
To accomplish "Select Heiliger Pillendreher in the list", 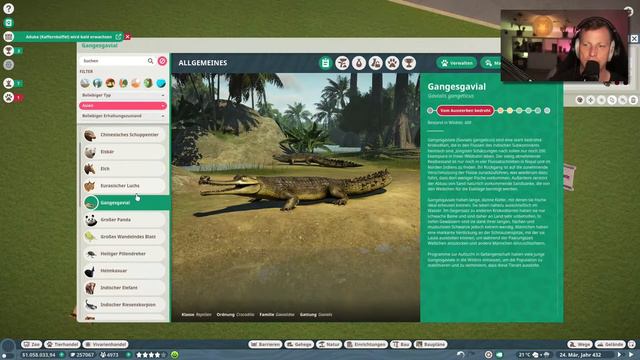I will point(124,254).
